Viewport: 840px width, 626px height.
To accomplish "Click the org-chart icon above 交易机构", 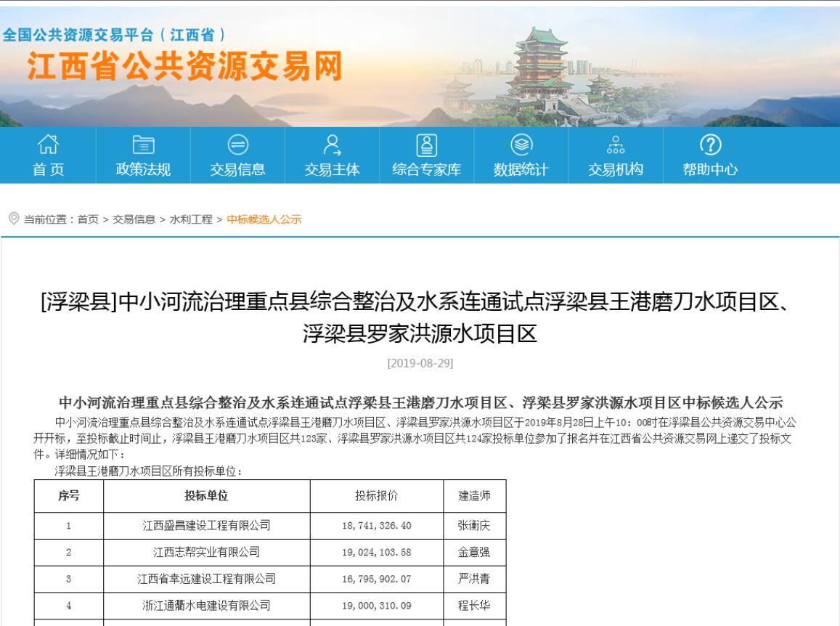I will pyautogui.click(x=615, y=145).
